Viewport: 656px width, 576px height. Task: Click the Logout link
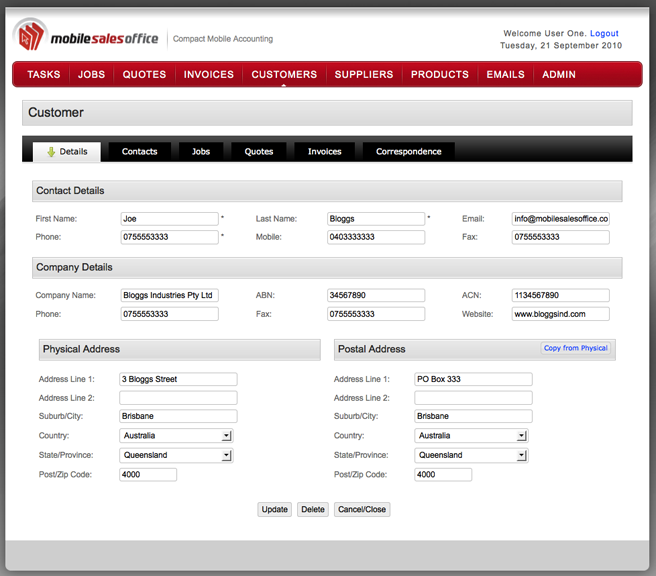pyautogui.click(x=604, y=33)
